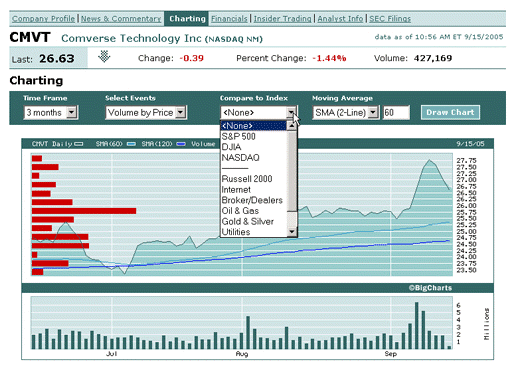
Task: Select NASDAQ from the index list
Action: [253, 158]
